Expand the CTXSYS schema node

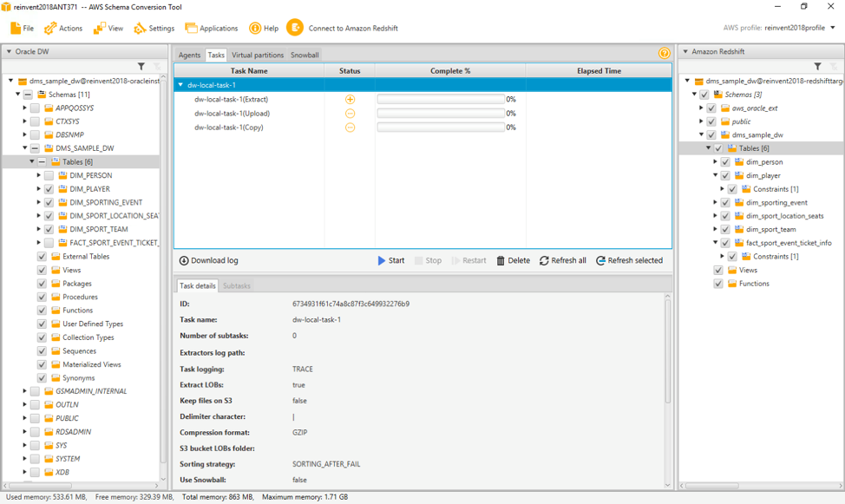point(24,121)
